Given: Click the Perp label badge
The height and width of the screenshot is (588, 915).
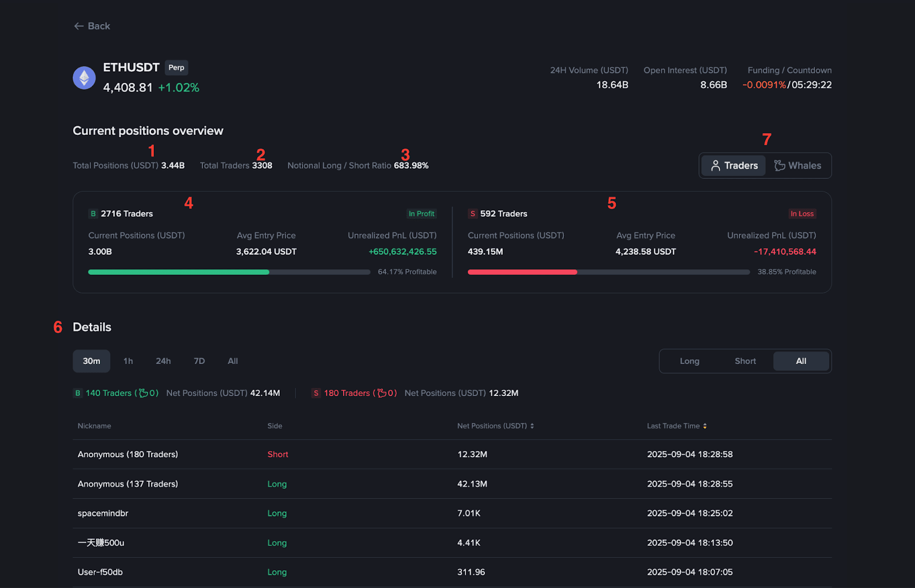Looking at the screenshot, I should (177, 67).
